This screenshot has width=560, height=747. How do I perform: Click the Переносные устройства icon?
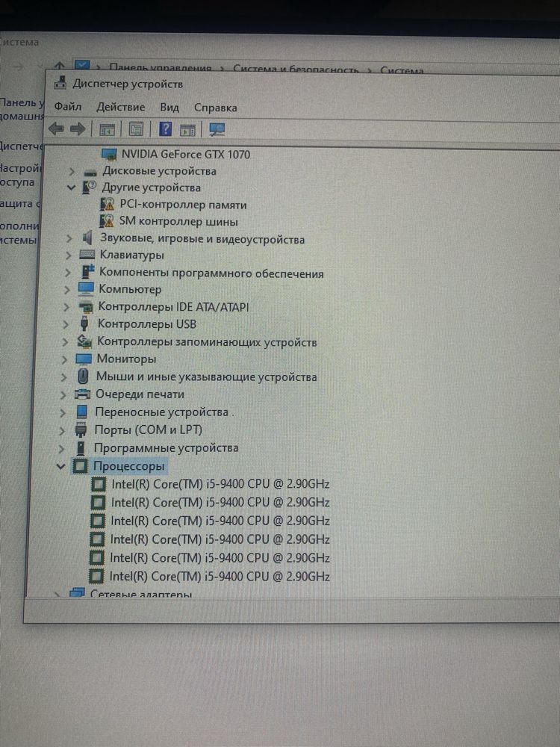(82, 412)
